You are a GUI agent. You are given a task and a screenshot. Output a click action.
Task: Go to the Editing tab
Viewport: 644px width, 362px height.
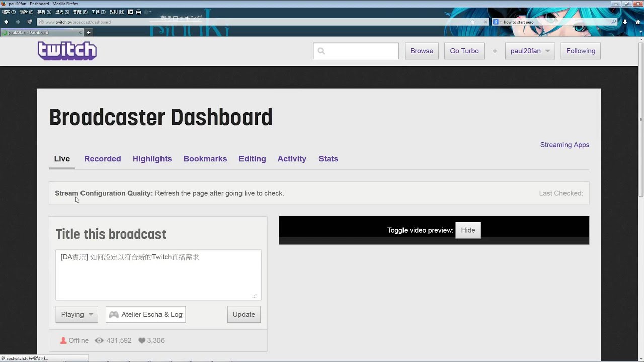[x=252, y=159]
